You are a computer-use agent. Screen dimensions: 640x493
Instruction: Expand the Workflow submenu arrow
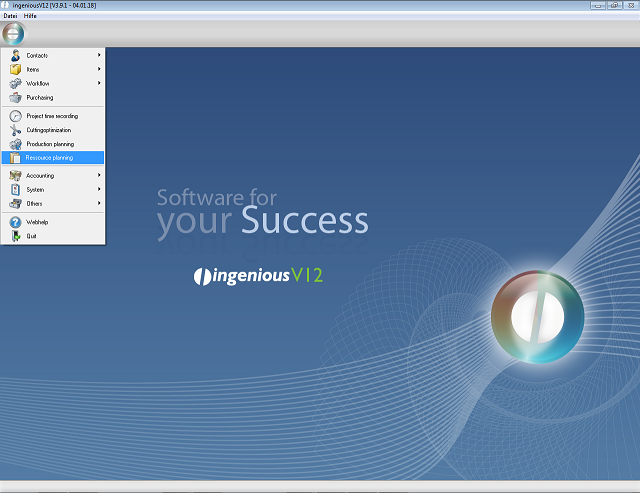(99, 83)
